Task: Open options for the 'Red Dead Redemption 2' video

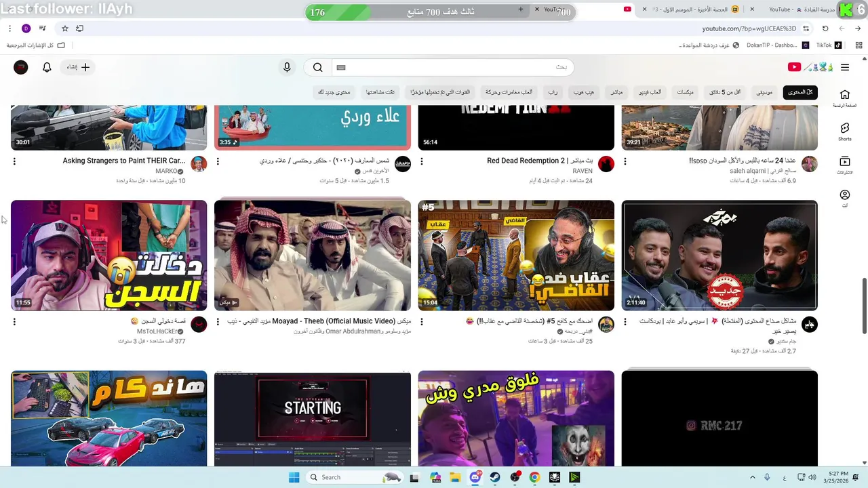Action: (x=422, y=161)
